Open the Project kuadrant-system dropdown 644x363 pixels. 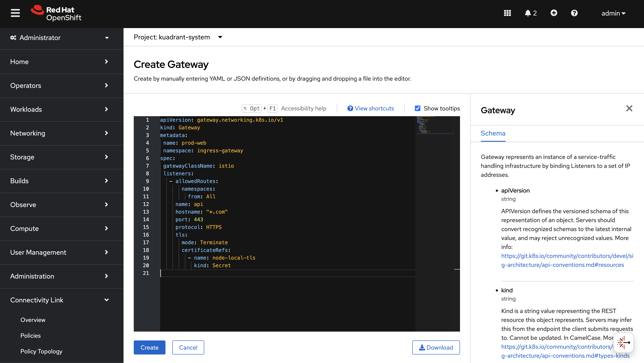tap(178, 37)
